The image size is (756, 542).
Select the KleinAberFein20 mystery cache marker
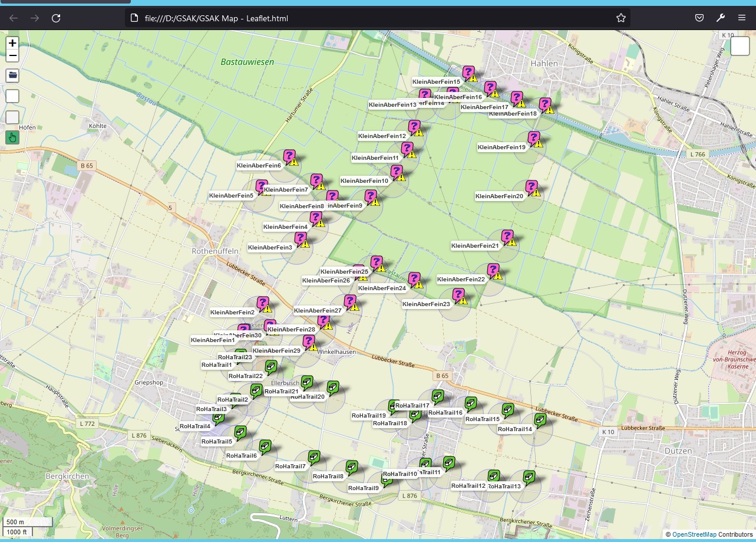coord(531,188)
